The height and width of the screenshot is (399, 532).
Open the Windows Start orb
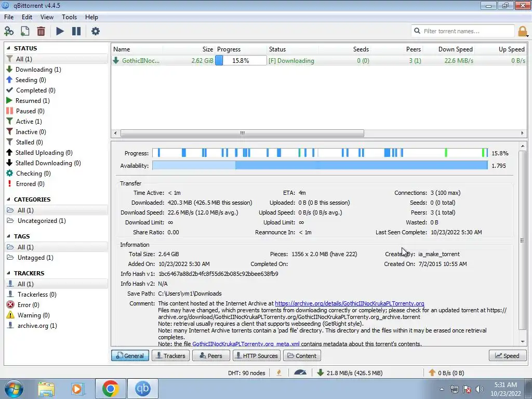tap(14, 389)
